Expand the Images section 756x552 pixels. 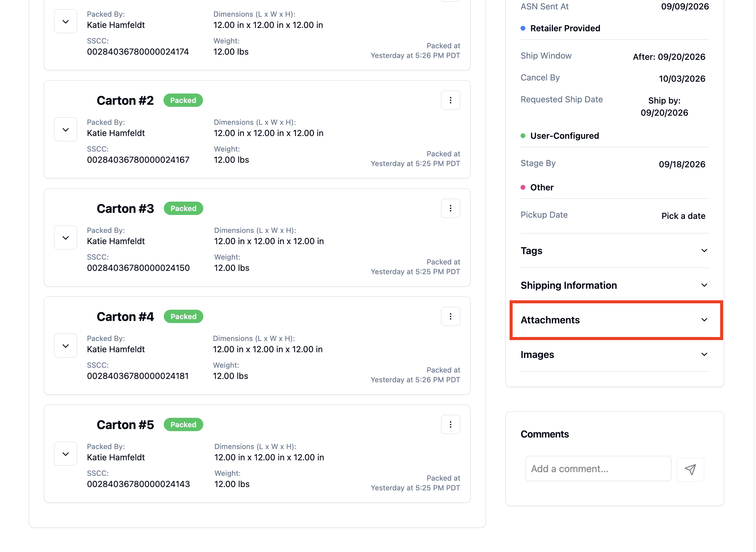click(615, 354)
